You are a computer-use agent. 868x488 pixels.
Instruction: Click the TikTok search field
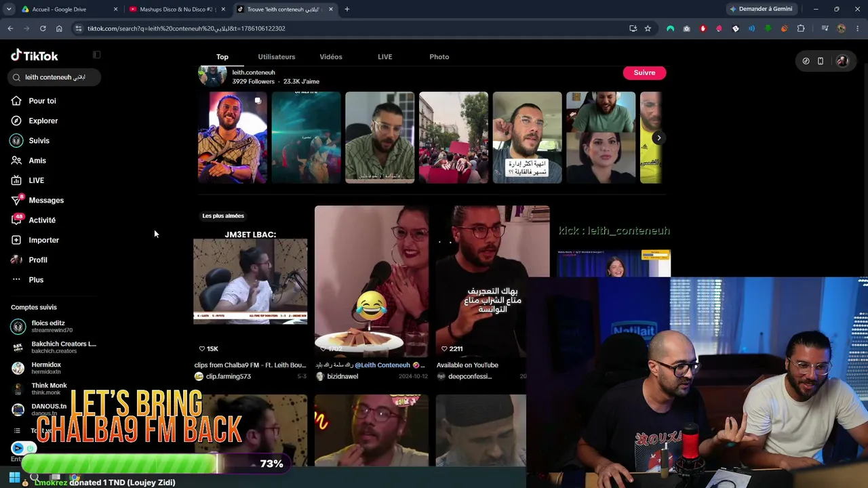click(x=55, y=77)
